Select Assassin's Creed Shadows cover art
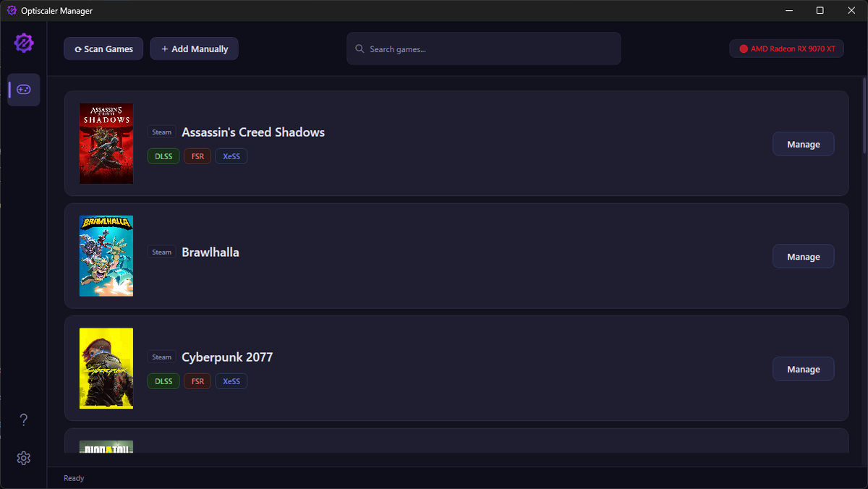Image resolution: width=868 pixels, height=489 pixels. 106,143
